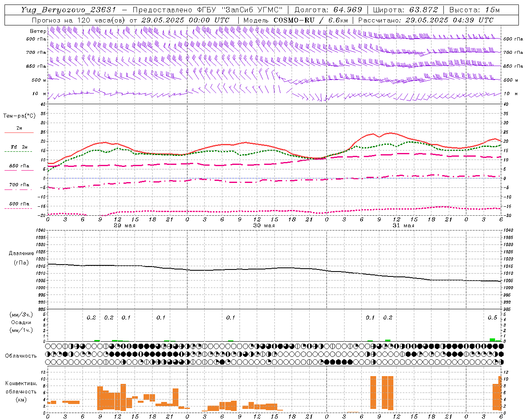Screen dimensions: 525x420
Task: Click the (мм/1ч.) precipitation unit label
Action: tap(21, 330)
